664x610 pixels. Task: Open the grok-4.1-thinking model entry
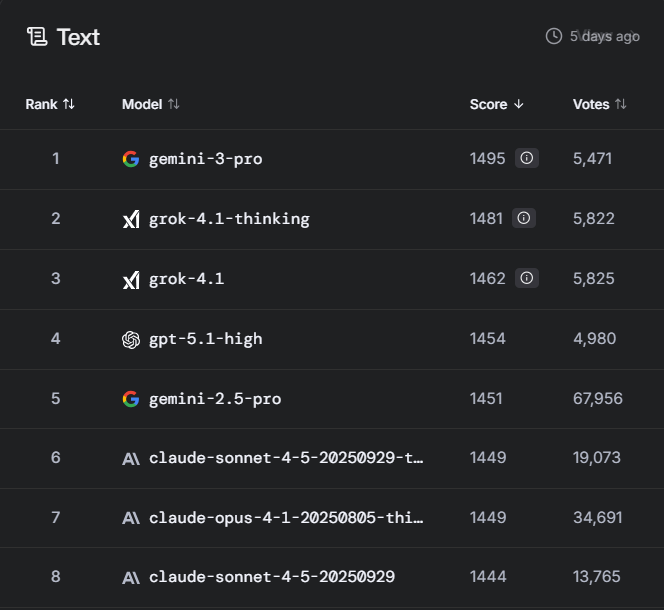click(x=229, y=219)
